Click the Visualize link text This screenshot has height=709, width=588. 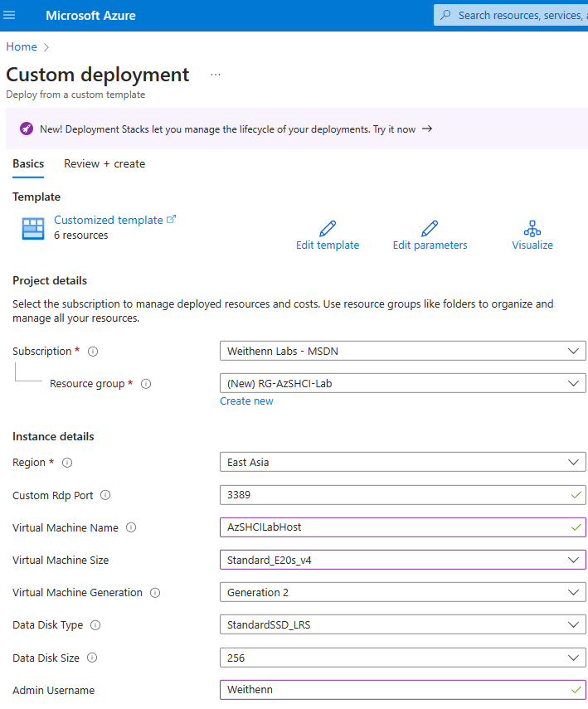tap(532, 245)
